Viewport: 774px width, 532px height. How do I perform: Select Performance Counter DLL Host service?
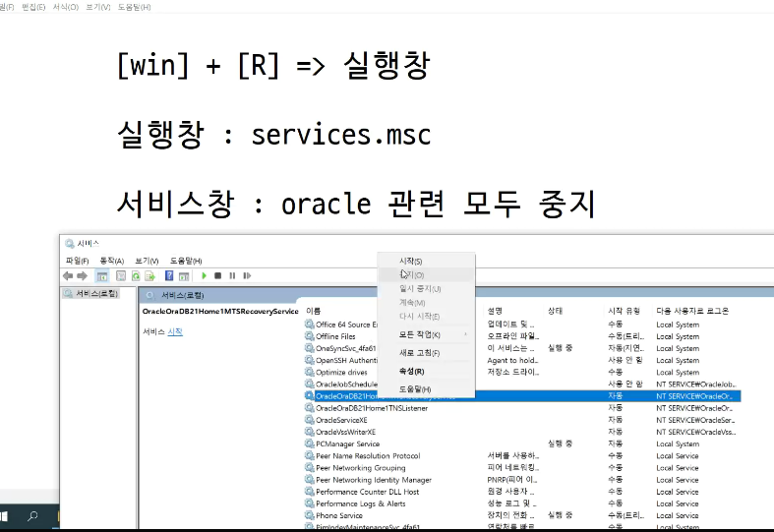[522, 492]
